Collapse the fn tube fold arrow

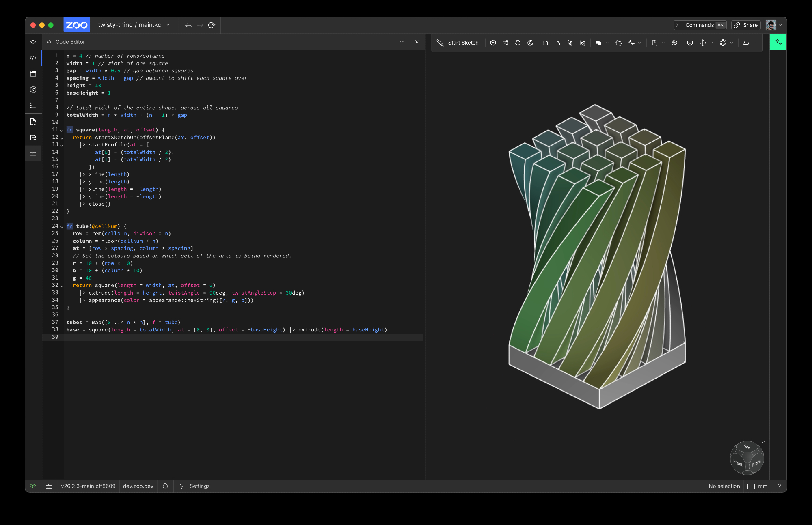(x=62, y=226)
